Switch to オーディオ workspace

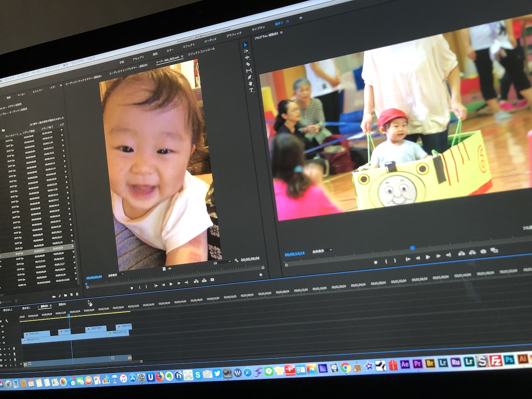tap(211, 40)
